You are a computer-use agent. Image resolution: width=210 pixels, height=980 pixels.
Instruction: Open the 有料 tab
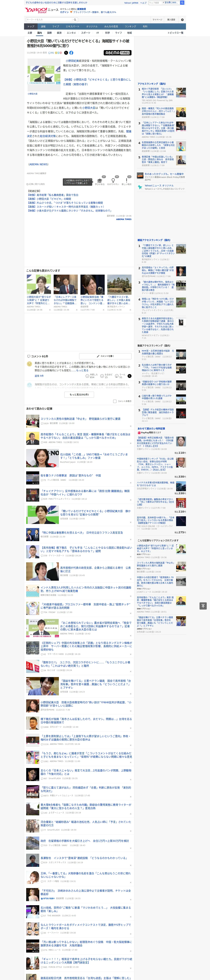click(145, 27)
